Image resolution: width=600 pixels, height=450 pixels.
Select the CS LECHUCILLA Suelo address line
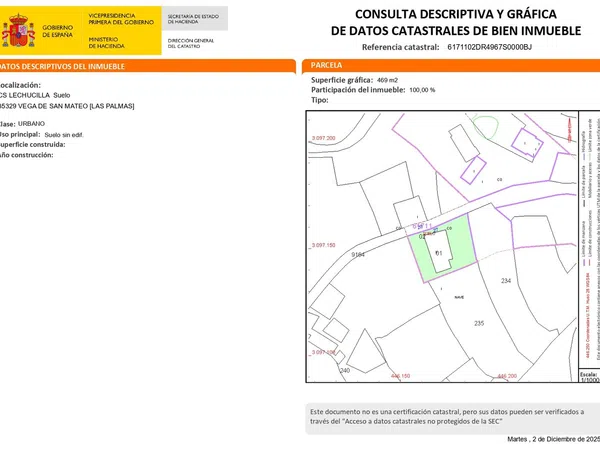click(x=35, y=95)
